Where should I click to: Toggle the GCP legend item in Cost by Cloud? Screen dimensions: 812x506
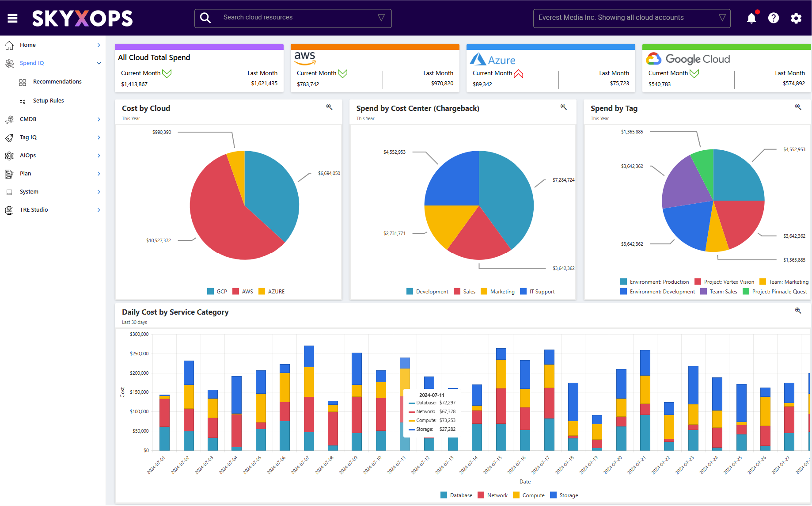[217, 292]
